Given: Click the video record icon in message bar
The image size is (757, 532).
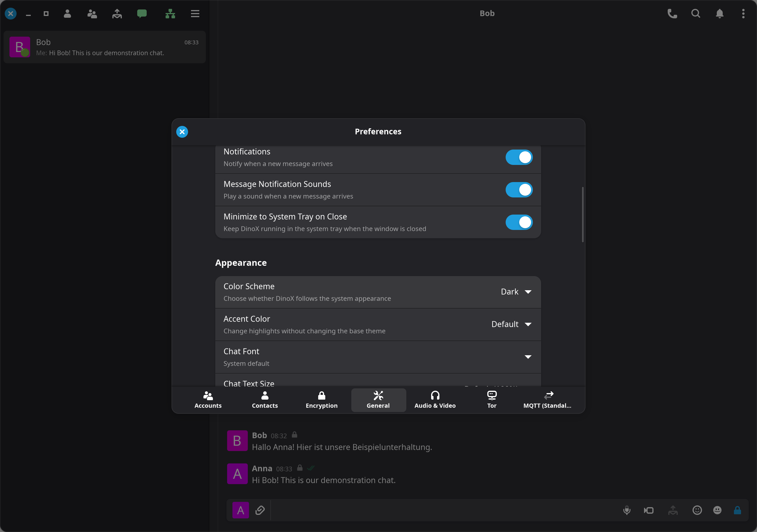Looking at the screenshot, I should click(648, 510).
